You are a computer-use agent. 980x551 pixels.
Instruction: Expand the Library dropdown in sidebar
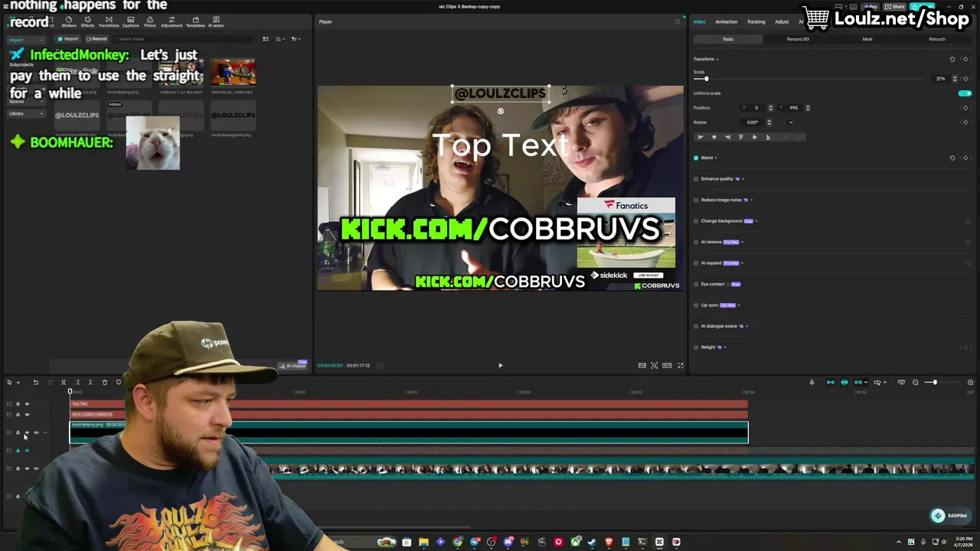26,113
